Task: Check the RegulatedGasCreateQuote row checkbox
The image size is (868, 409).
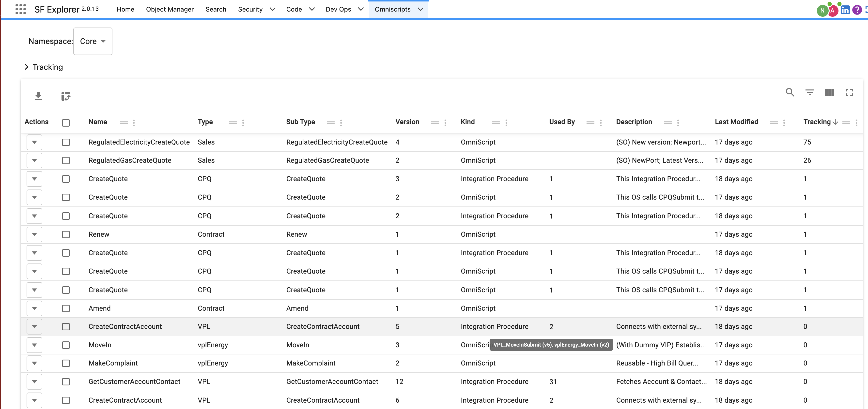Action: point(66,160)
